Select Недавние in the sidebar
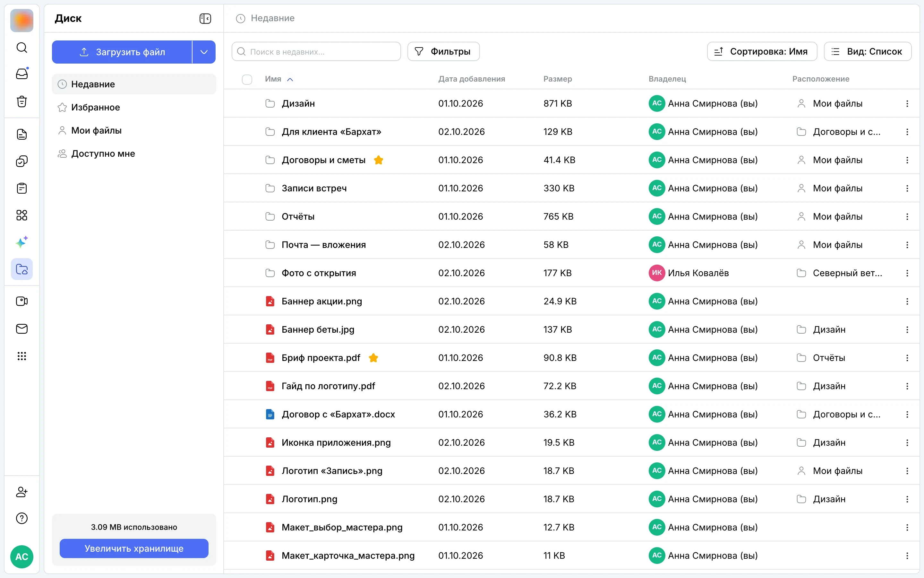 pyautogui.click(x=134, y=84)
